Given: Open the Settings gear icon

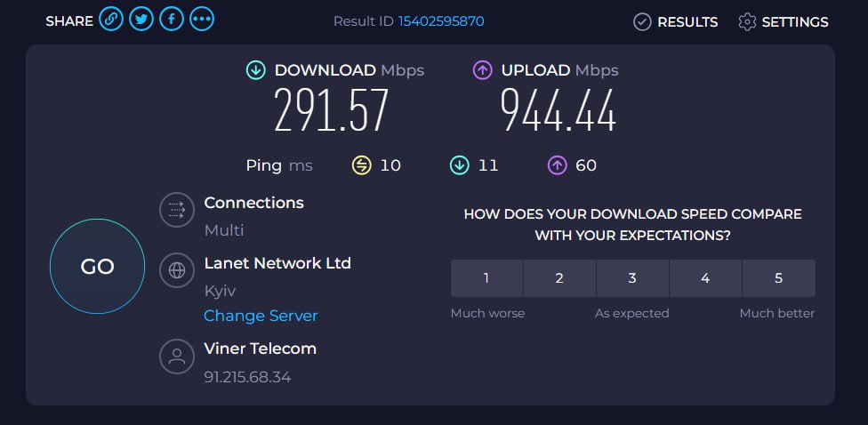Looking at the screenshot, I should [x=747, y=22].
